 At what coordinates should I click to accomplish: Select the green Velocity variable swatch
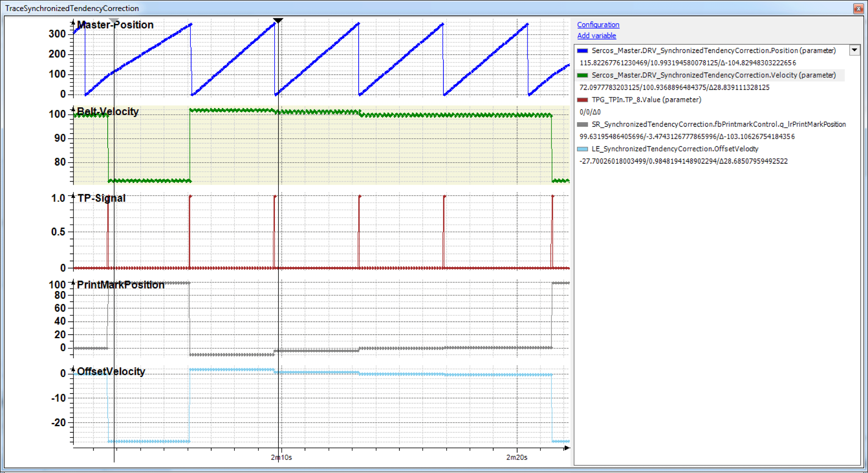click(x=583, y=75)
